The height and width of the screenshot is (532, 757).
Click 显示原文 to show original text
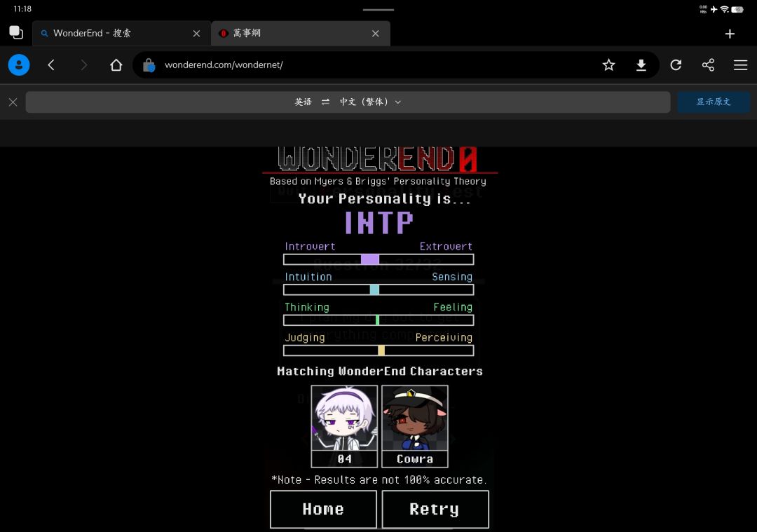click(713, 102)
